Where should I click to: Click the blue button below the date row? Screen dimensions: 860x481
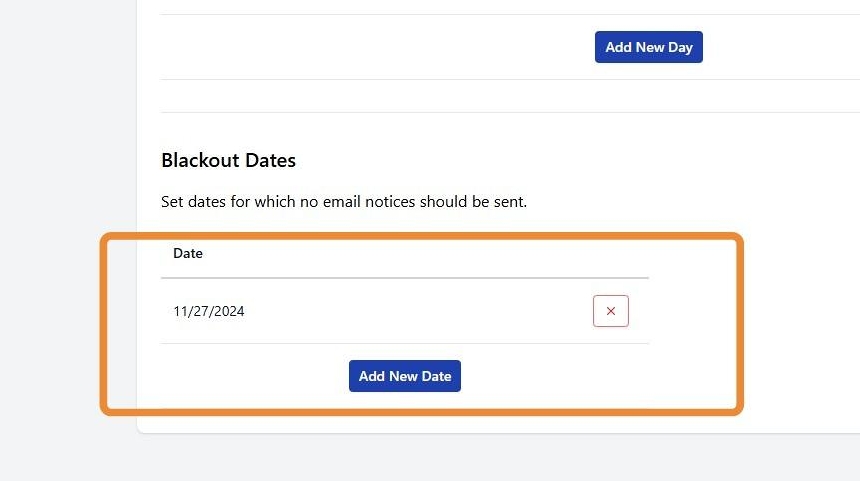(x=405, y=376)
